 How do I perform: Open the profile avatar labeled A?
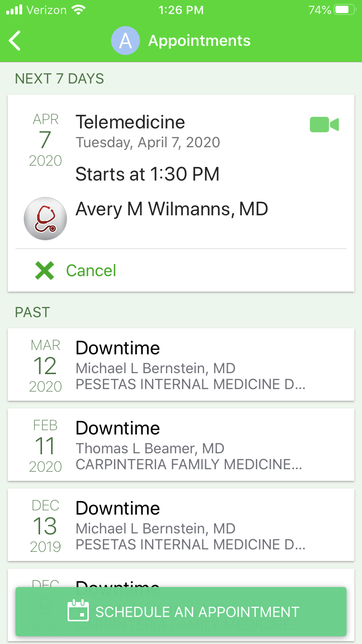(x=125, y=41)
